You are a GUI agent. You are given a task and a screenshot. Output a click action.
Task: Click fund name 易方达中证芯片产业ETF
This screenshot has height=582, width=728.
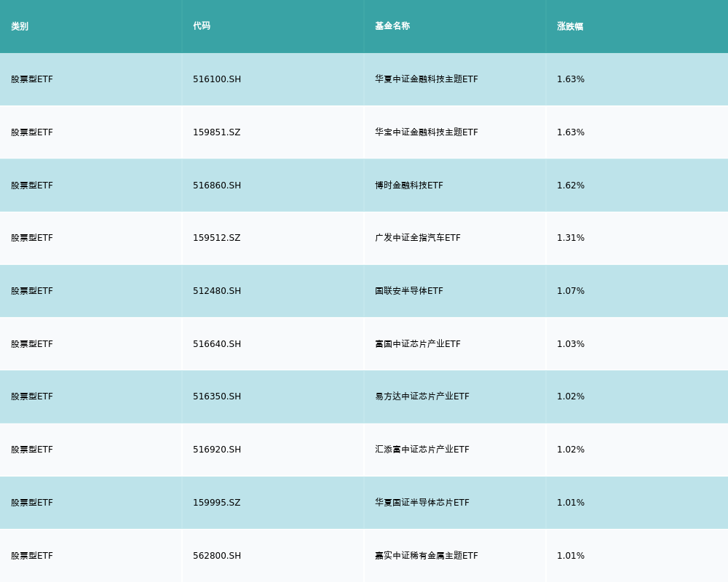[x=422, y=396]
